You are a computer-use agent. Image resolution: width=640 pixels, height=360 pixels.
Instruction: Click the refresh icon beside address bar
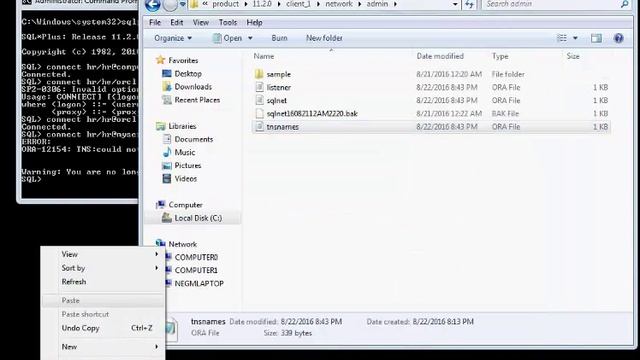click(469, 4)
